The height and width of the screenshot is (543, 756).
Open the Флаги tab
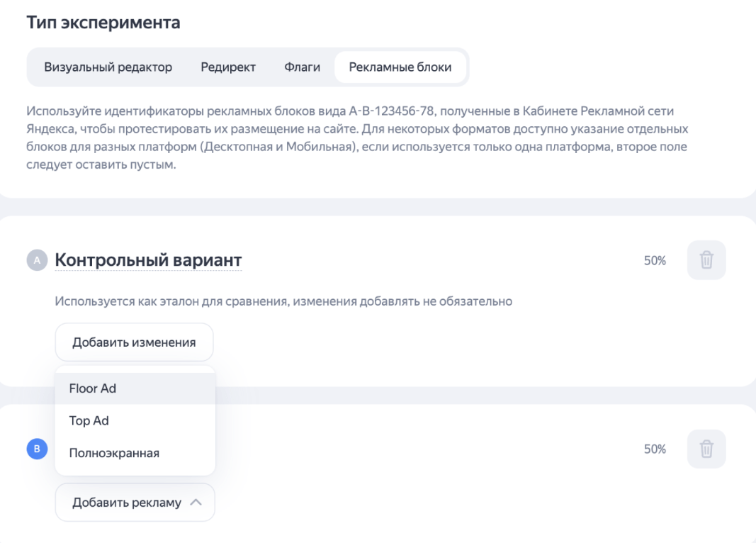click(x=302, y=67)
